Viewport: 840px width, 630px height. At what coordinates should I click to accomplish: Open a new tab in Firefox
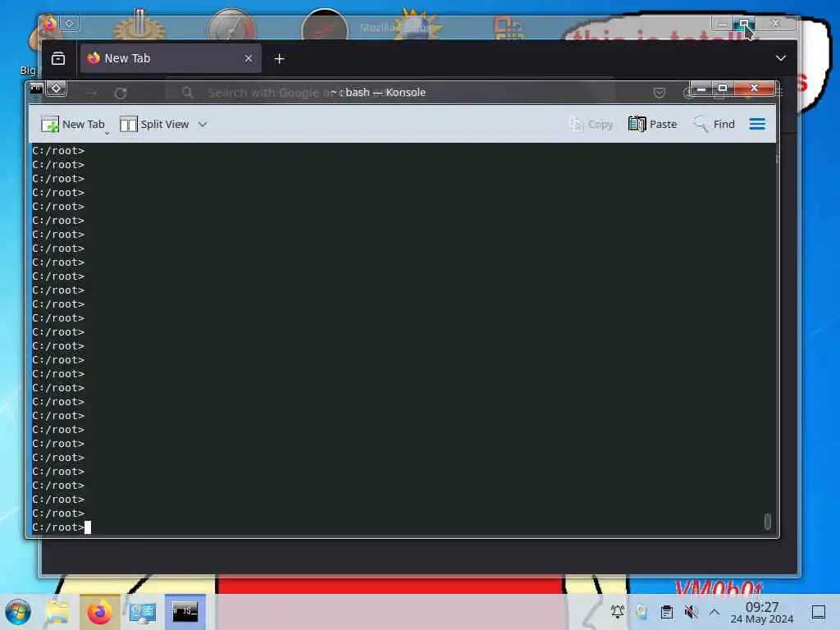coord(279,59)
